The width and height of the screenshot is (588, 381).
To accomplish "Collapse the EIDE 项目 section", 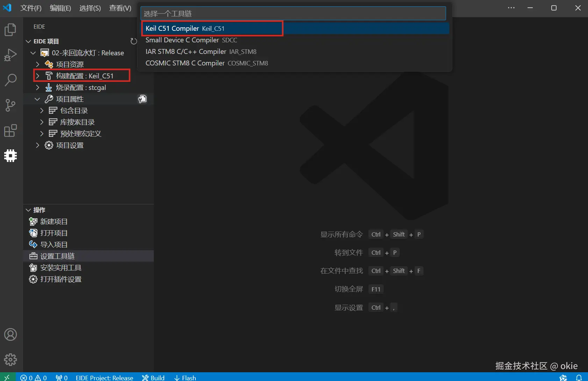I will 29,41.
